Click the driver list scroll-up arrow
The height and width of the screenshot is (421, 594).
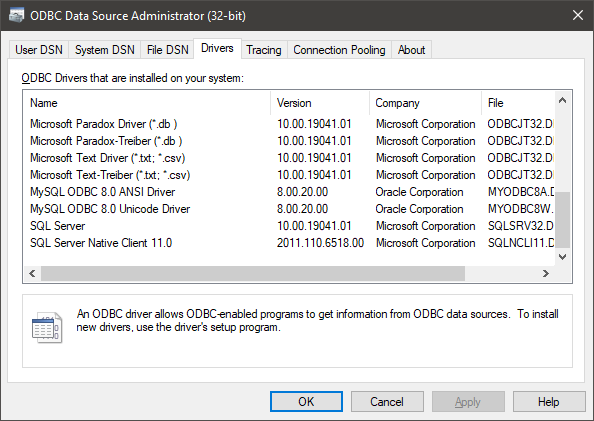(x=563, y=100)
